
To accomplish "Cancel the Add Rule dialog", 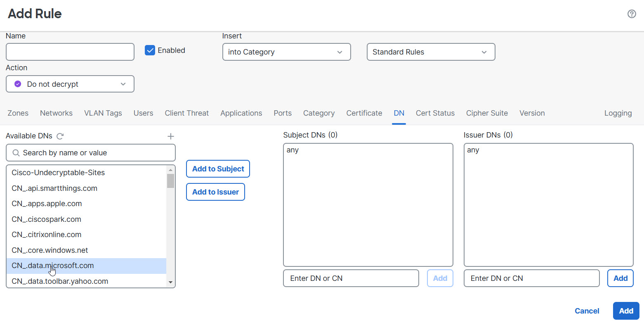I will pyautogui.click(x=587, y=311).
